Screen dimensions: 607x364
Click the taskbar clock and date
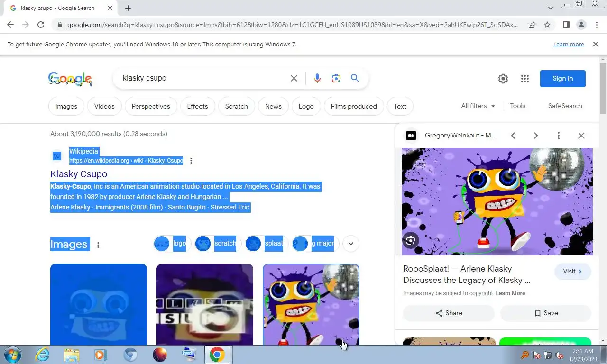pos(583,355)
